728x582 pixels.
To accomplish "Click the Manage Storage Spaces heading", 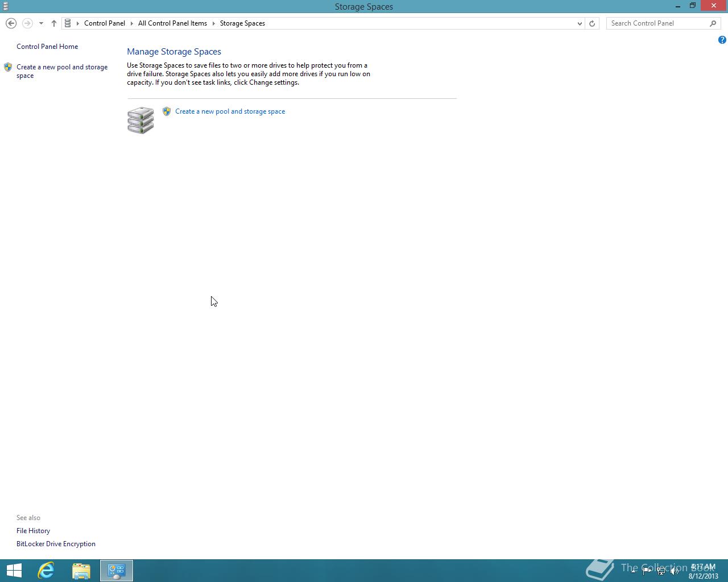I will 174,52.
